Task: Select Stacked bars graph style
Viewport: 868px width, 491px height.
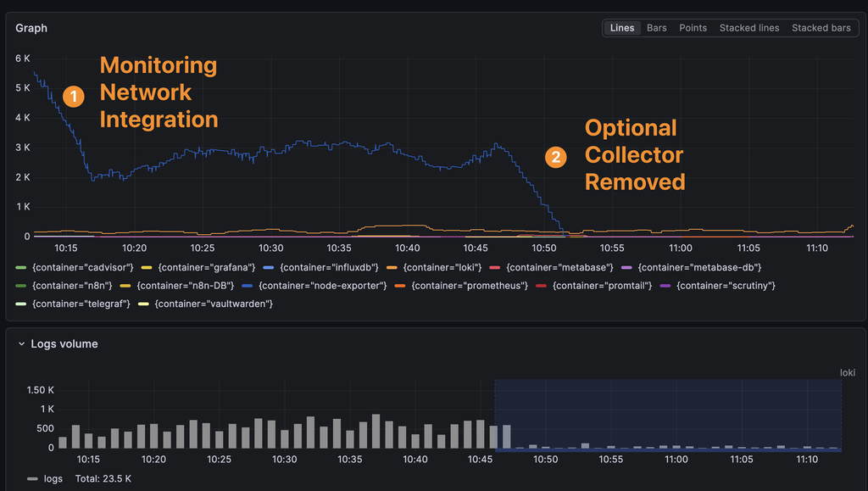Action: (x=821, y=28)
